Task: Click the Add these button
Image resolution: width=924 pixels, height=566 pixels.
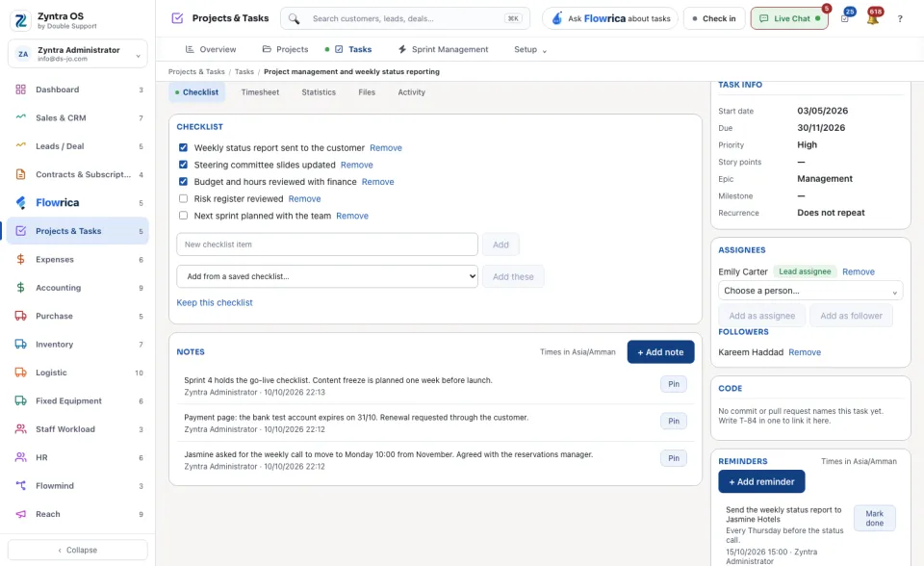Action: 513,276
